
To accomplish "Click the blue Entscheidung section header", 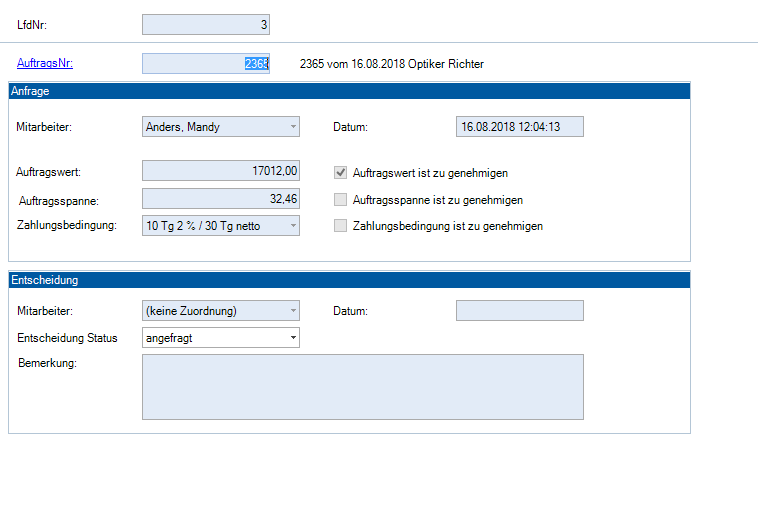I will [x=349, y=280].
